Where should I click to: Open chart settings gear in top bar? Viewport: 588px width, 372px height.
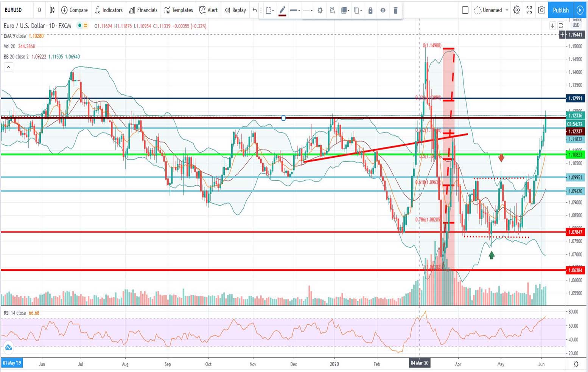click(x=516, y=10)
